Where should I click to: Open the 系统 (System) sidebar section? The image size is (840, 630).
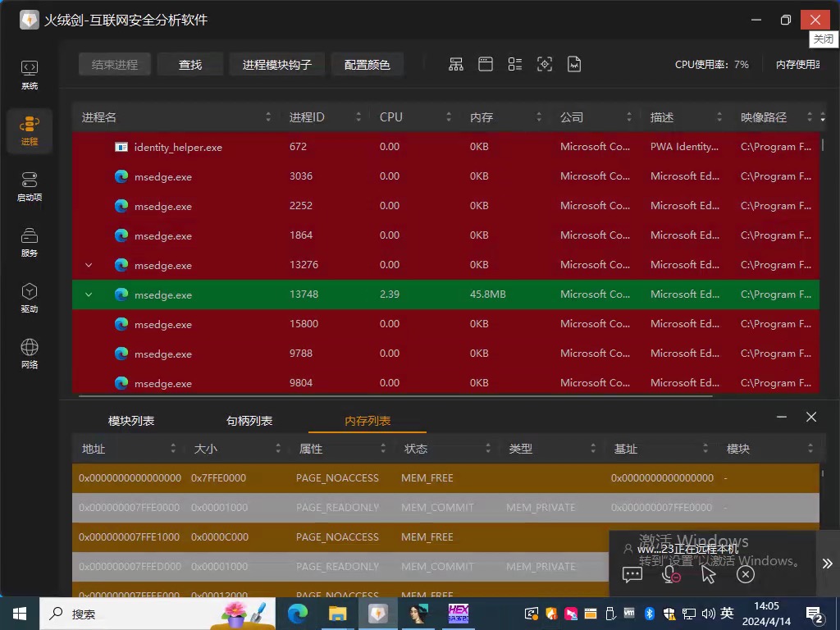click(x=30, y=75)
